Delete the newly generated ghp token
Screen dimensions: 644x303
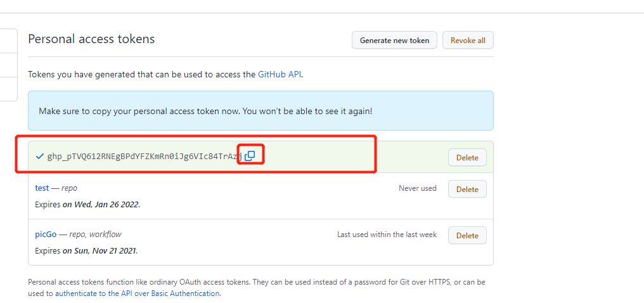(467, 157)
